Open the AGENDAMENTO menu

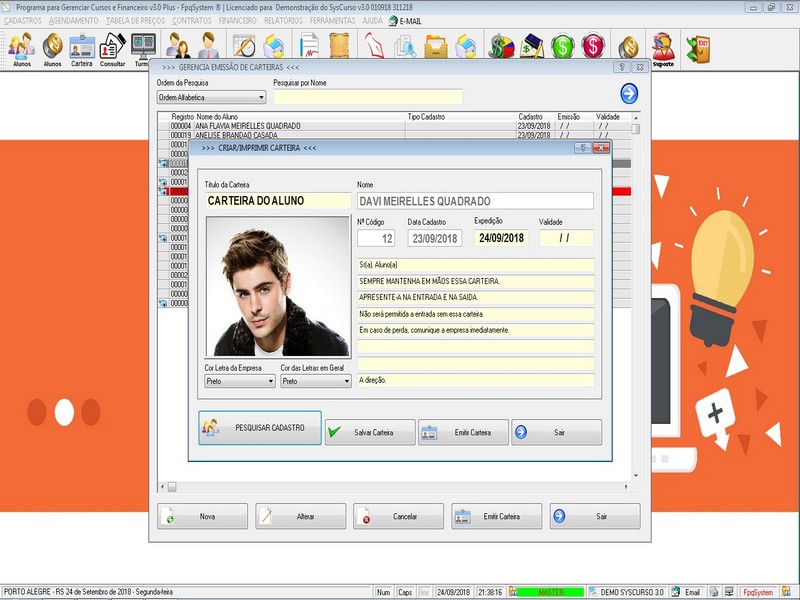tap(73, 21)
